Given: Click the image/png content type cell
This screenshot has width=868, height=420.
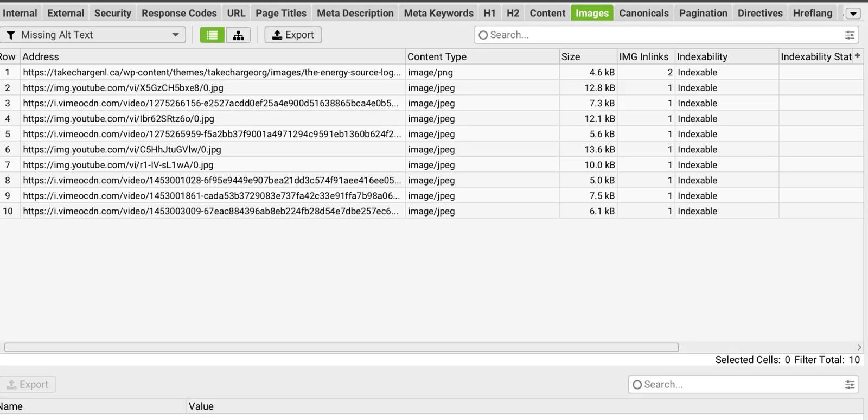Looking at the screenshot, I should coord(482,72).
